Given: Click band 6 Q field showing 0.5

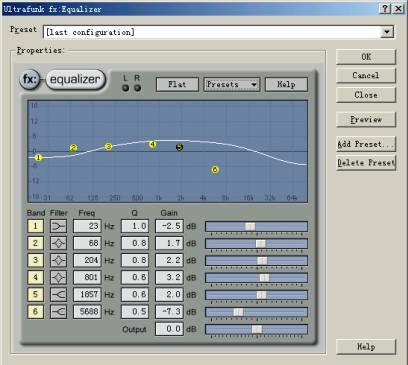Looking at the screenshot, I should (135, 312).
